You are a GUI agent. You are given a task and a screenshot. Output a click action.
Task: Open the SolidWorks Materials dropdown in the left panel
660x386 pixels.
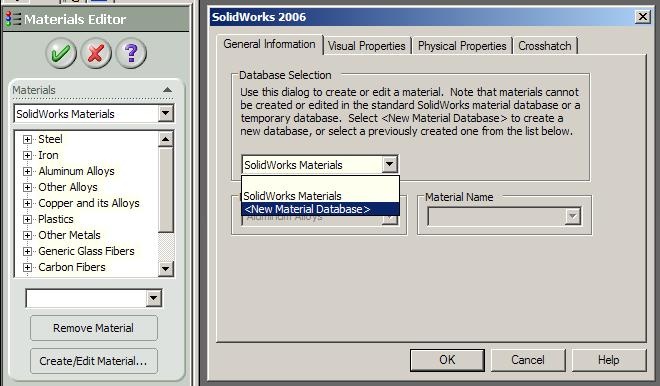166,113
